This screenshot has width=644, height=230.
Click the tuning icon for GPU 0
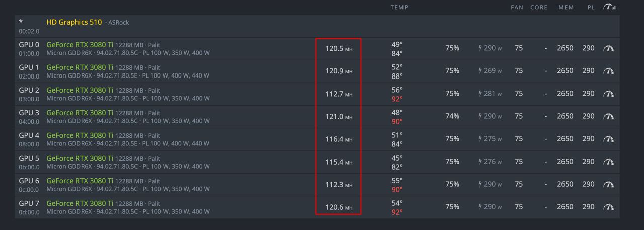[609, 48]
